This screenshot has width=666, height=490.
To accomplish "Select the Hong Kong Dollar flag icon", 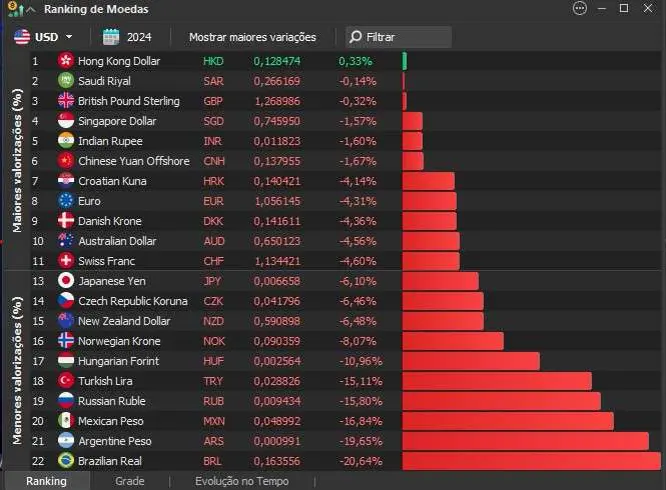I will pos(66,61).
